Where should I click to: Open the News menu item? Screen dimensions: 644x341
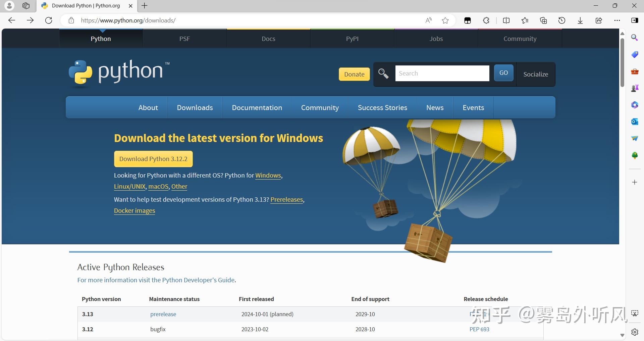(x=435, y=107)
